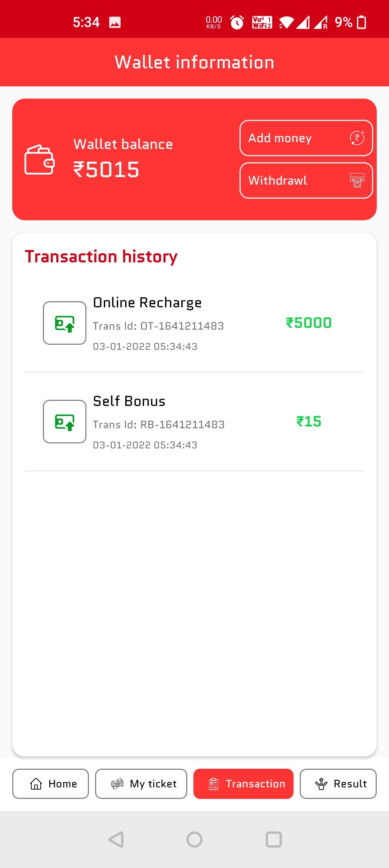Select the ₹15 Self Bonus amount
This screenshot has height=868, width=389.
309,421
